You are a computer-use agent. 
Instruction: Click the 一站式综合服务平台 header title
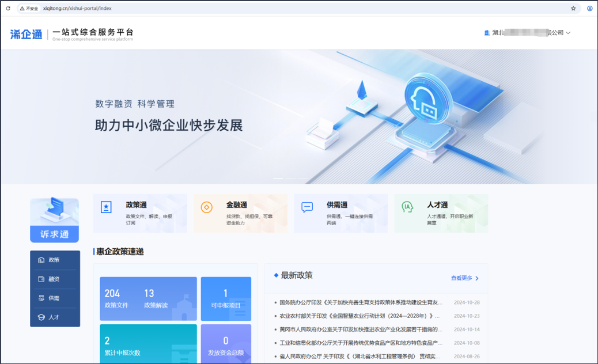coord(93,32)
